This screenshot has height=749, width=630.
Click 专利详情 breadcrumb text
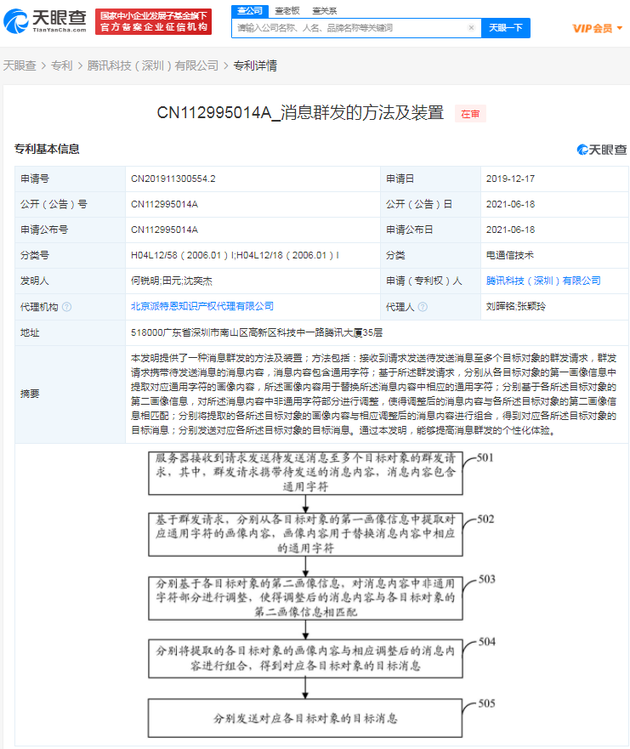click(x=255, y=65)
